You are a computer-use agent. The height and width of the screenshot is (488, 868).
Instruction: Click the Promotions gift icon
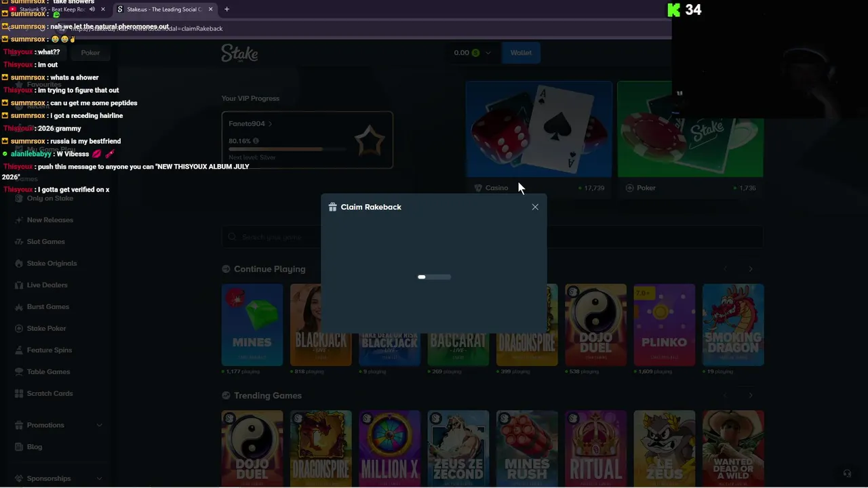click(x=20, y=425)
